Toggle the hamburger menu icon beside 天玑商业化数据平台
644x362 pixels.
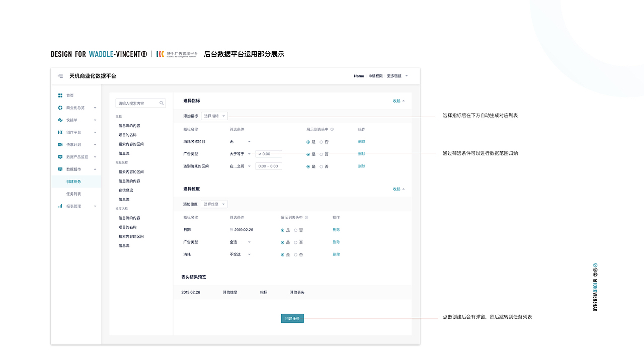60,76
